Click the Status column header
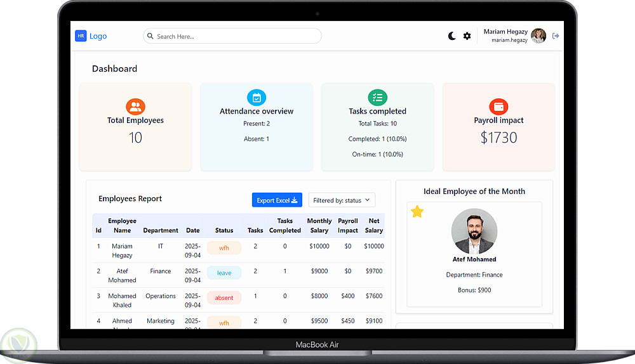 224,230
